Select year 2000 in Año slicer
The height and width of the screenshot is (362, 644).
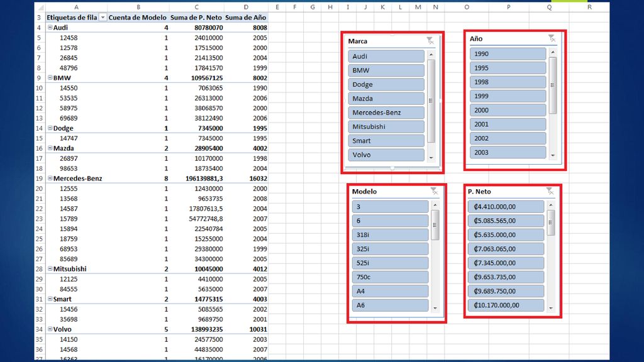[x=508, y=110]
